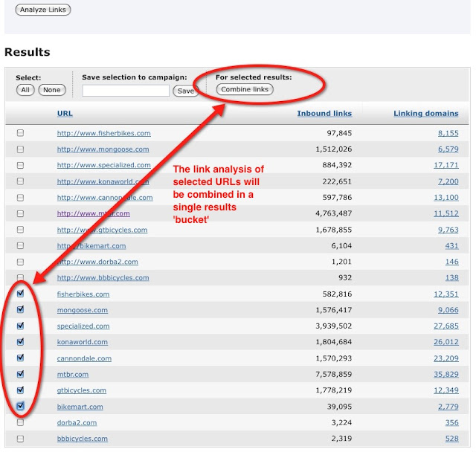Viewport: 476px width, 452px height.
Task: Open the specialized.com URL link
Action: click(83, 326)
